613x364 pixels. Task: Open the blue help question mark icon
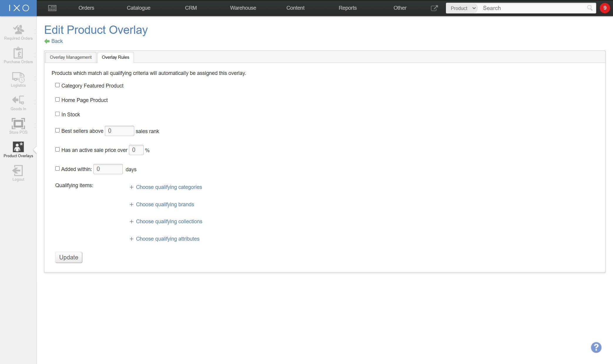point(596,348)
